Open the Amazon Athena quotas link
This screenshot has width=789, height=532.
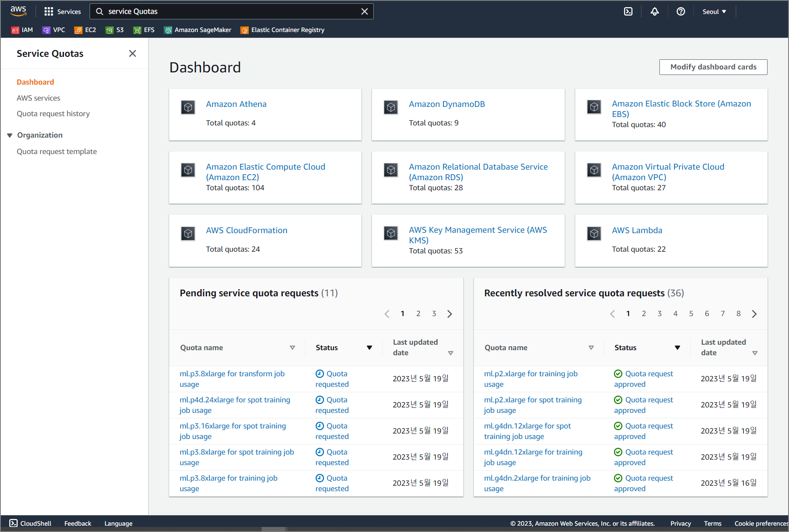coord(236,104)
